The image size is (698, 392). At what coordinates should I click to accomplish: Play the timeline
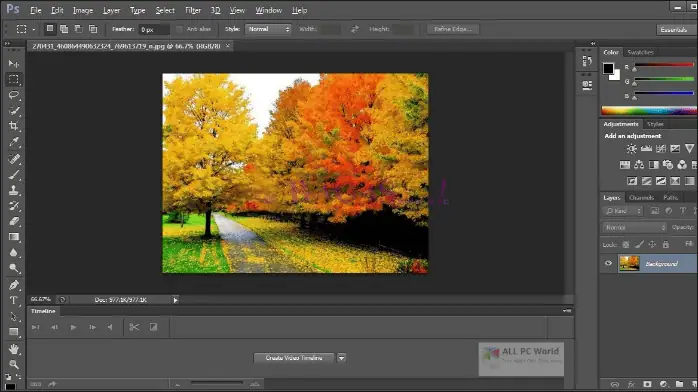click(x=73, y=327)
